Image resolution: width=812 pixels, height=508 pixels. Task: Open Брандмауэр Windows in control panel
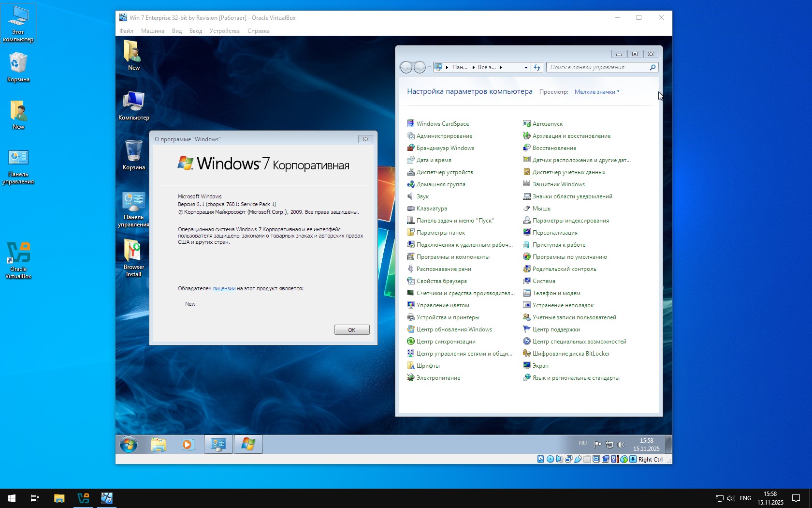click(445, 148)
